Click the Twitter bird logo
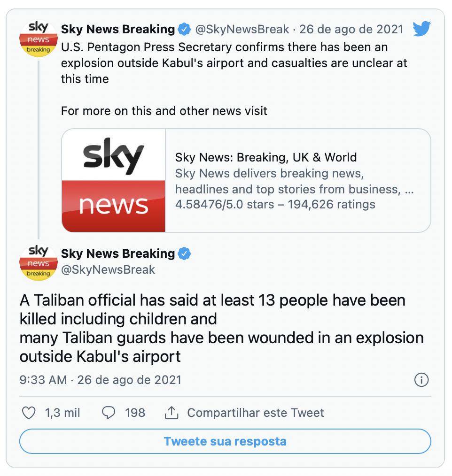452x476 pixels. coord(421,29)
